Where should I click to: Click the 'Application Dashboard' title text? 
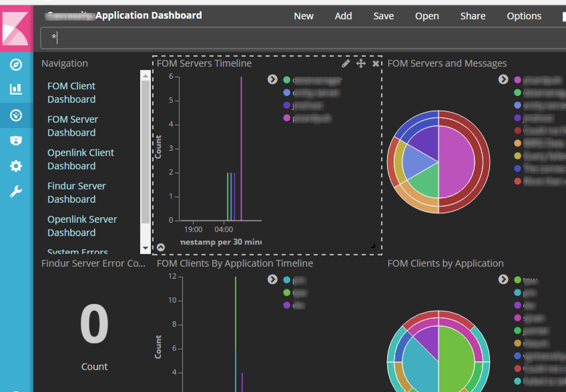tap(149, 15)
